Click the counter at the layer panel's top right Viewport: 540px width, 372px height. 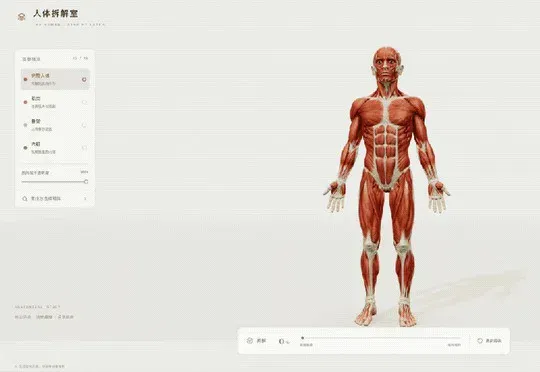(x=80, y=59)
